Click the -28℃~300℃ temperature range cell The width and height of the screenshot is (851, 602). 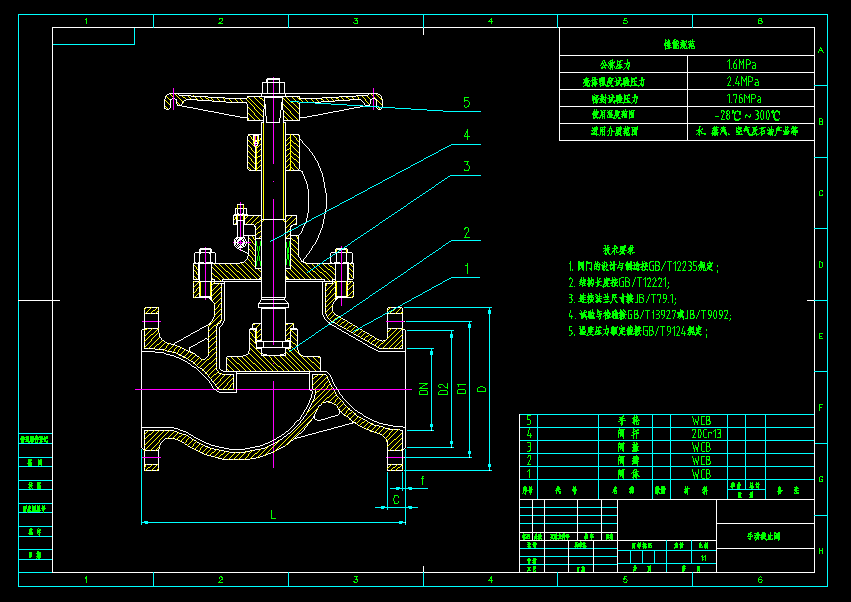point(751,115)
